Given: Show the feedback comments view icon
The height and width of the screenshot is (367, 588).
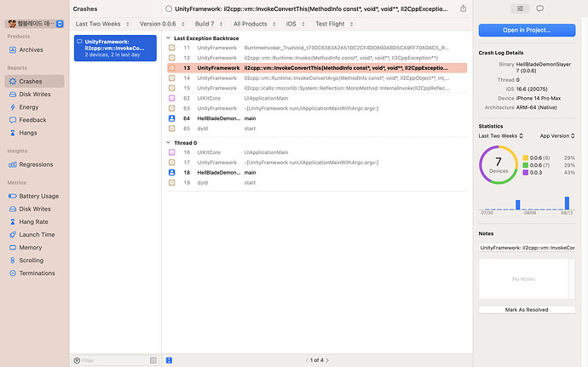Looking at the screenshot, I should tap(540, 9).
